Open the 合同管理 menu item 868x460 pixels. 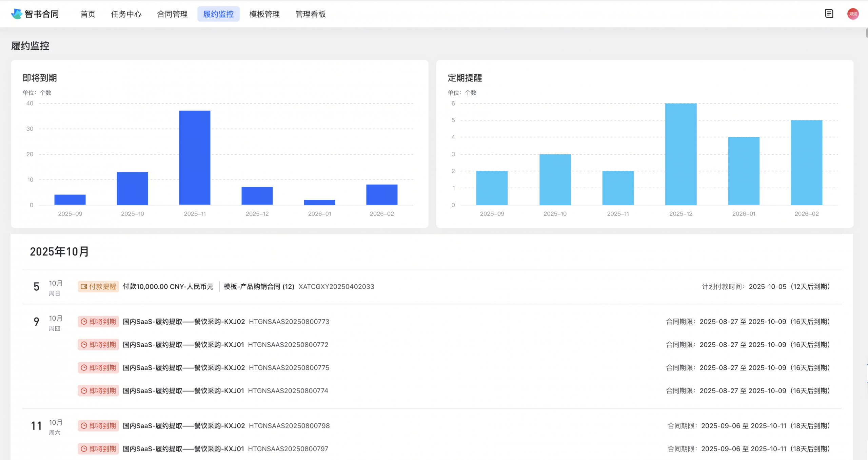pyautogui.click(x=172, y=14)
